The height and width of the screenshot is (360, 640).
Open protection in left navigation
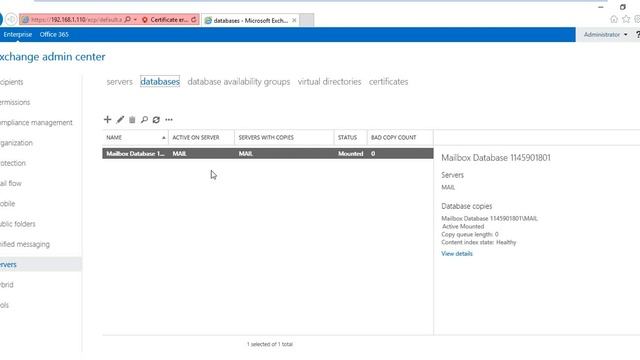(13, 163)
